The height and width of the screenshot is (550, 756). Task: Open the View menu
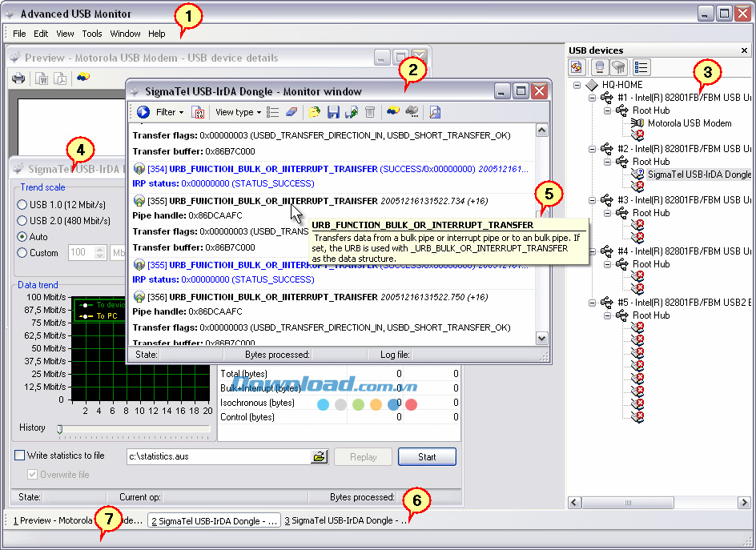[65, 34]
